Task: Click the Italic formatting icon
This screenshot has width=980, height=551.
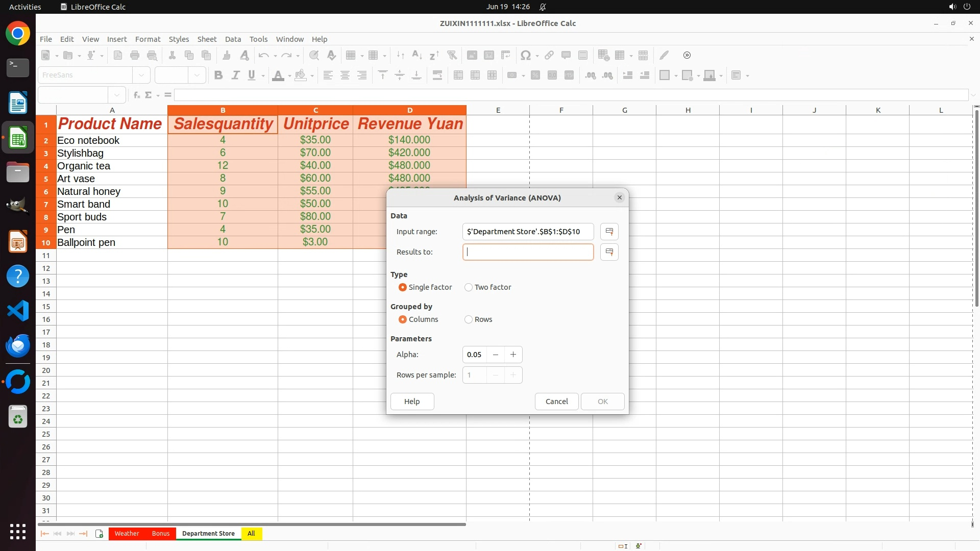Action: click(235, 76)
